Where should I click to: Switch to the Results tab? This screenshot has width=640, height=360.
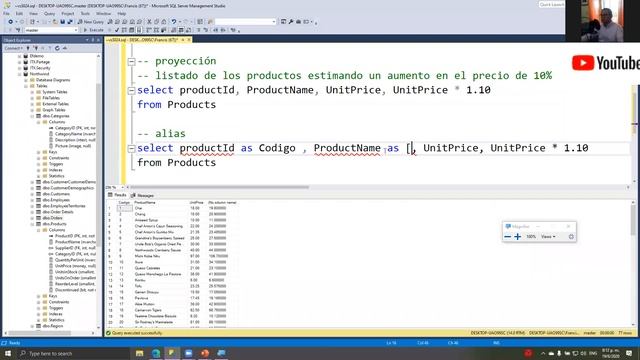pos(118,195)
